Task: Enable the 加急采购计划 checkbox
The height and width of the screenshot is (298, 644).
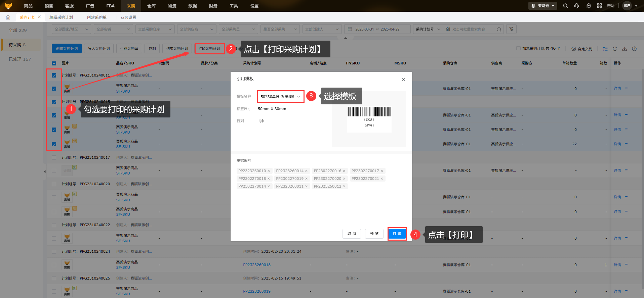Action: 518,48
